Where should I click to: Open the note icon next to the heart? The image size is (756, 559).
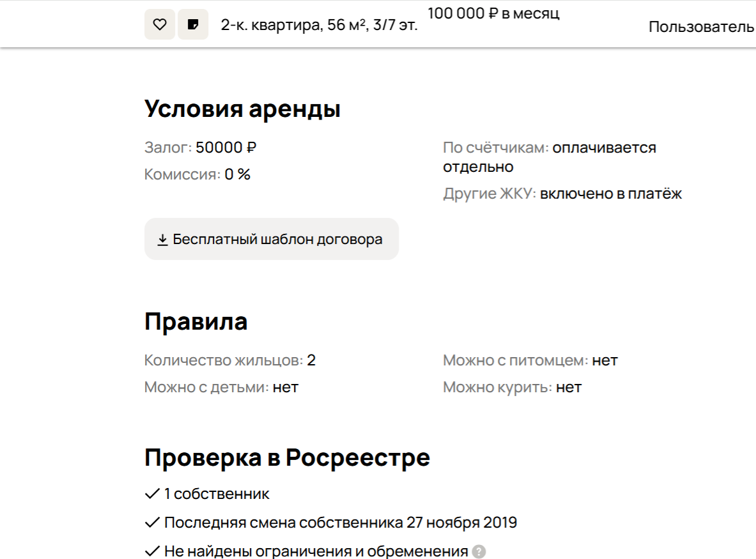[x=193, y=25]
